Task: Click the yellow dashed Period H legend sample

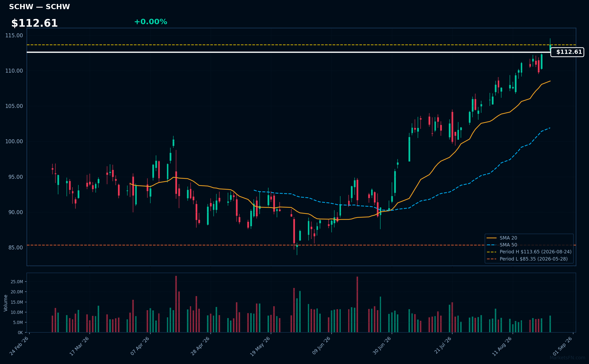Action: 492,252
